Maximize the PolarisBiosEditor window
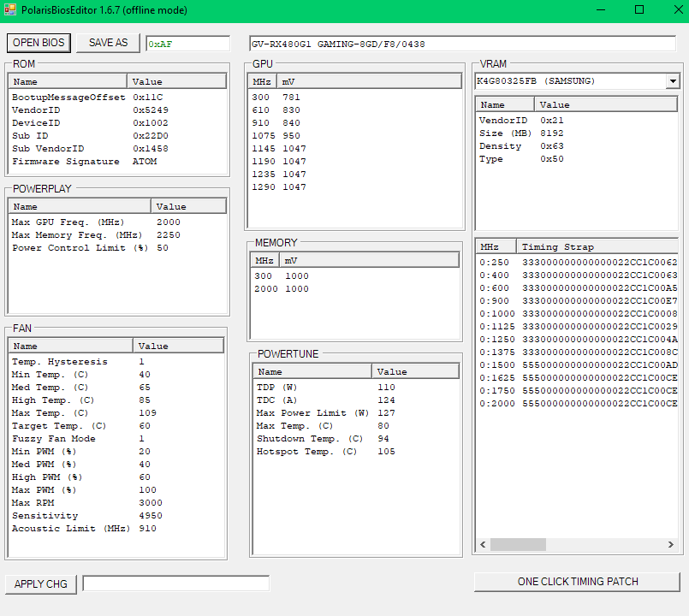Screen dimensions: 689x616 [639, 9]
